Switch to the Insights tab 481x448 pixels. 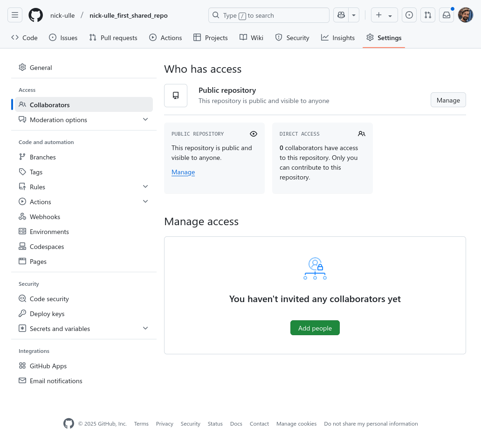pyautogui.click(x=338, y=38)
